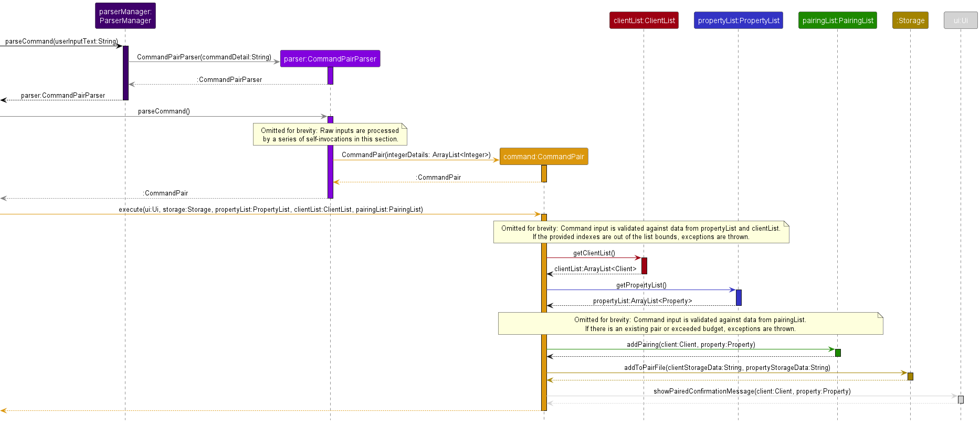Click the getClientList() message label

[594, 253]
